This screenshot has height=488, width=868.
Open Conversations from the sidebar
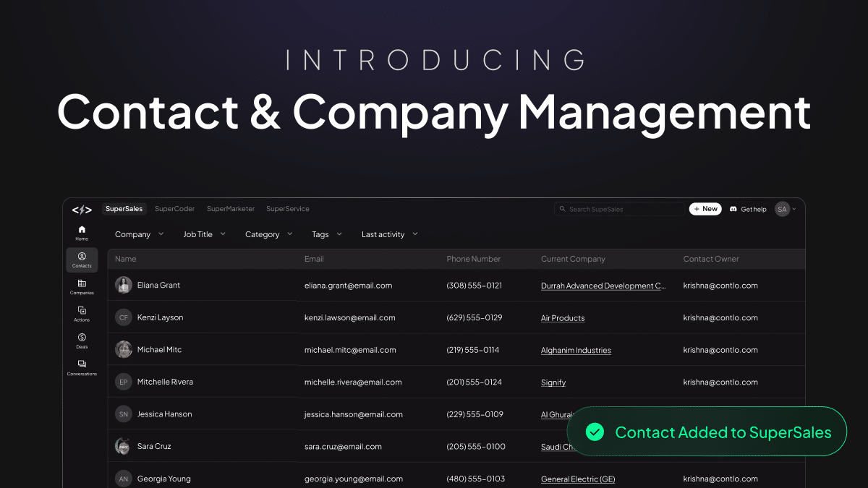(82, 366)
